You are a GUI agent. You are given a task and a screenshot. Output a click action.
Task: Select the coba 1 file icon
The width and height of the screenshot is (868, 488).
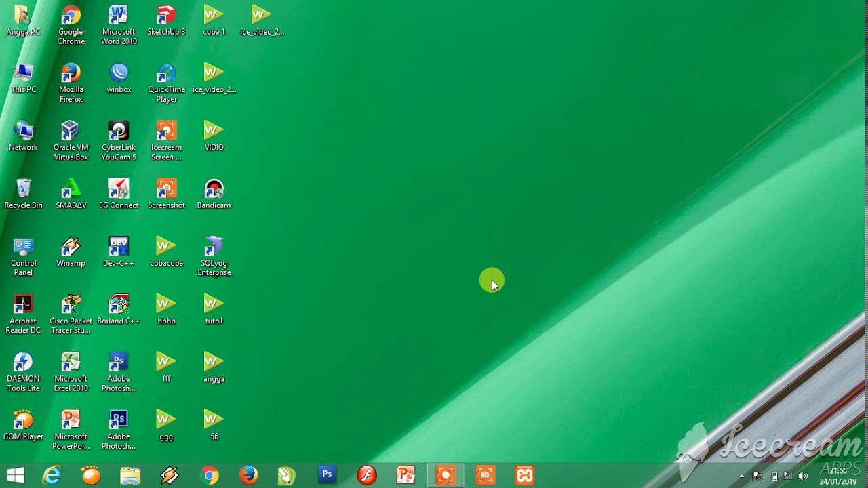(214, 21)
